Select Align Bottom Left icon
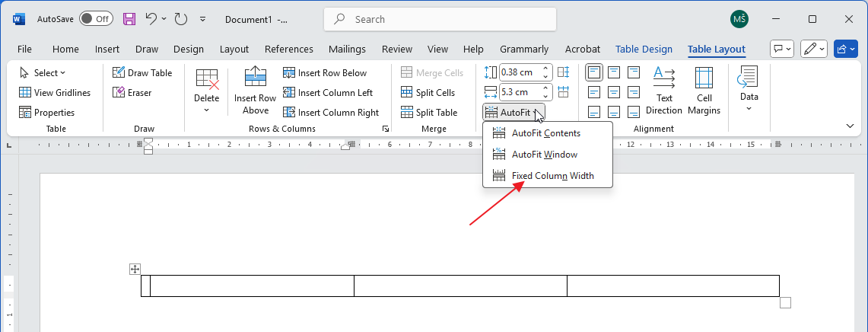Viewport: 868px width, 332px height. tap(595, 112)
